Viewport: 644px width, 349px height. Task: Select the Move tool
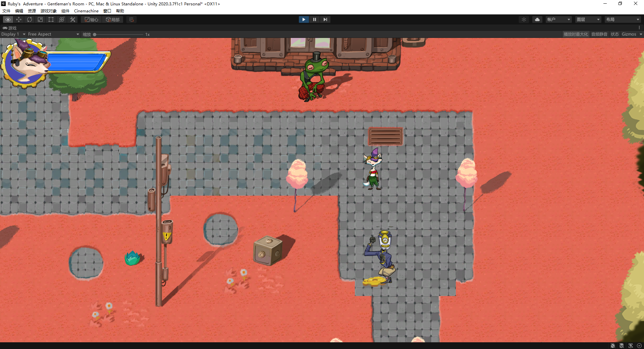coord(19,19)
